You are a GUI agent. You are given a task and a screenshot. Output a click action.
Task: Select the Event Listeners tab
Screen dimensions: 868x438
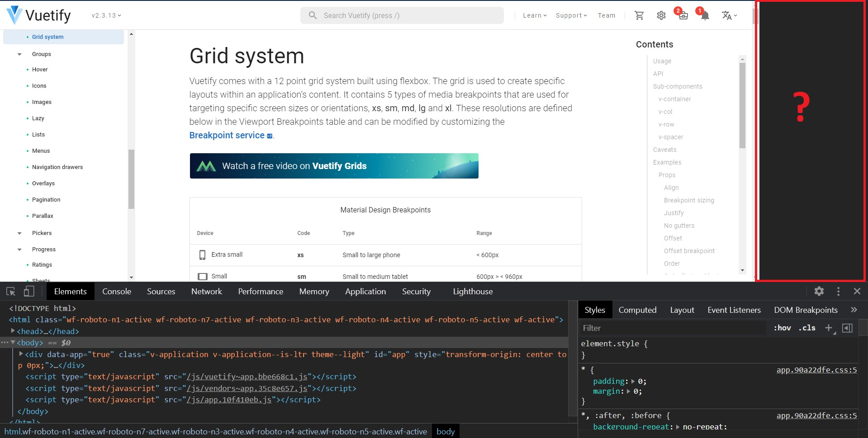pyautogui.click(x=734, y=310)
